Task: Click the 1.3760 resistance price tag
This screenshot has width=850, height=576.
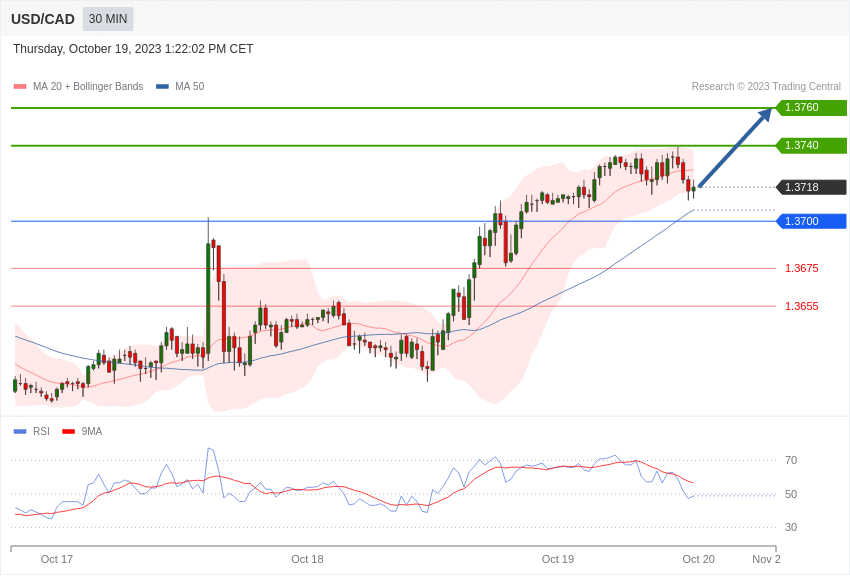Action: coord(812,107)
